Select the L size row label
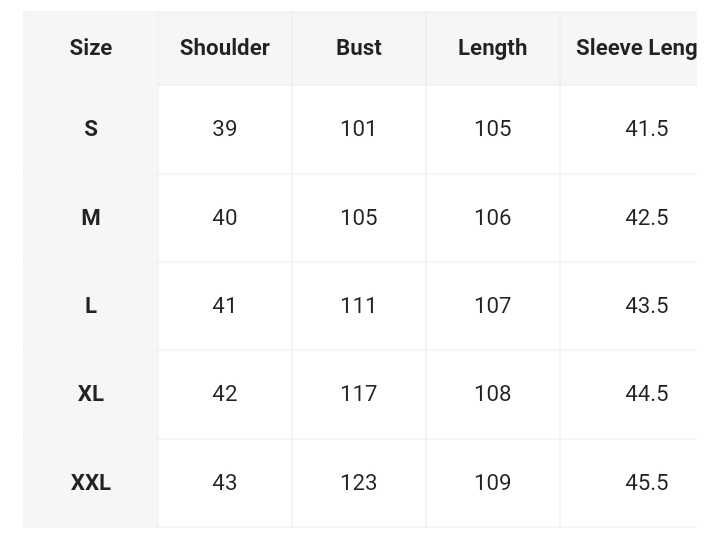 click(91, 305)
